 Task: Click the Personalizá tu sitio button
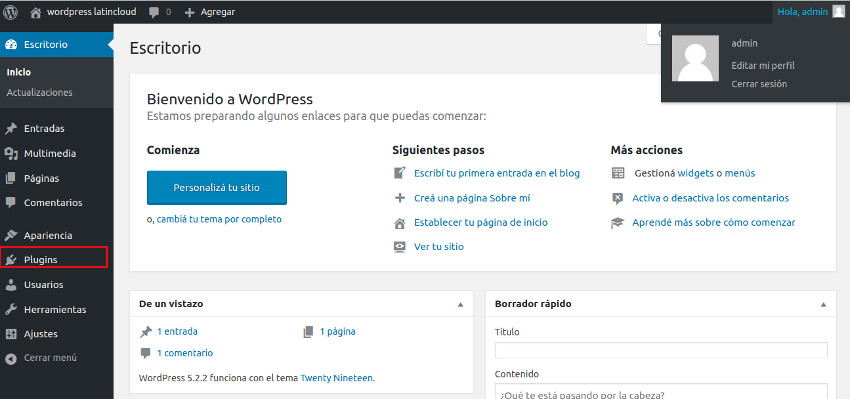tap(217, 188)
